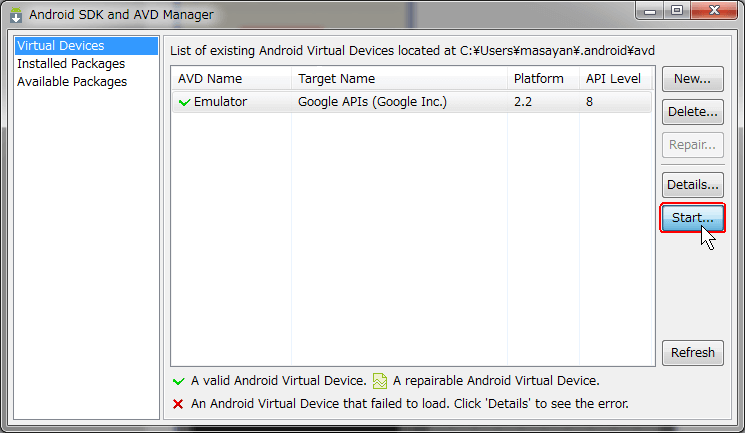Open the Installed Packages section
This screenshot has height=433, width=745.
(x=70, y=64)
